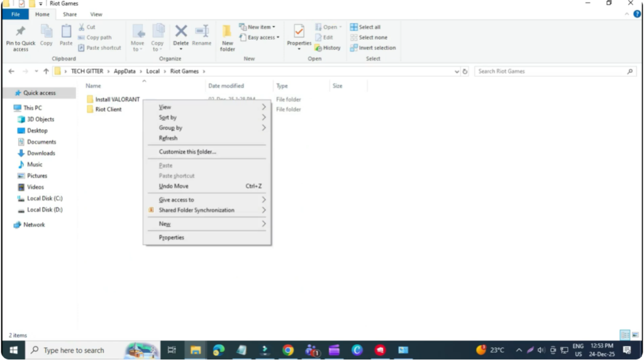
Task: Open 3D Objects in sidebar
Action: click(40, 119)
